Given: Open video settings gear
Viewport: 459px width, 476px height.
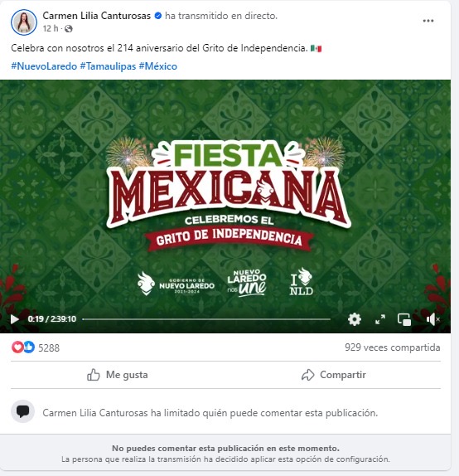Looking at the screenshot, I should click(355, 319).
